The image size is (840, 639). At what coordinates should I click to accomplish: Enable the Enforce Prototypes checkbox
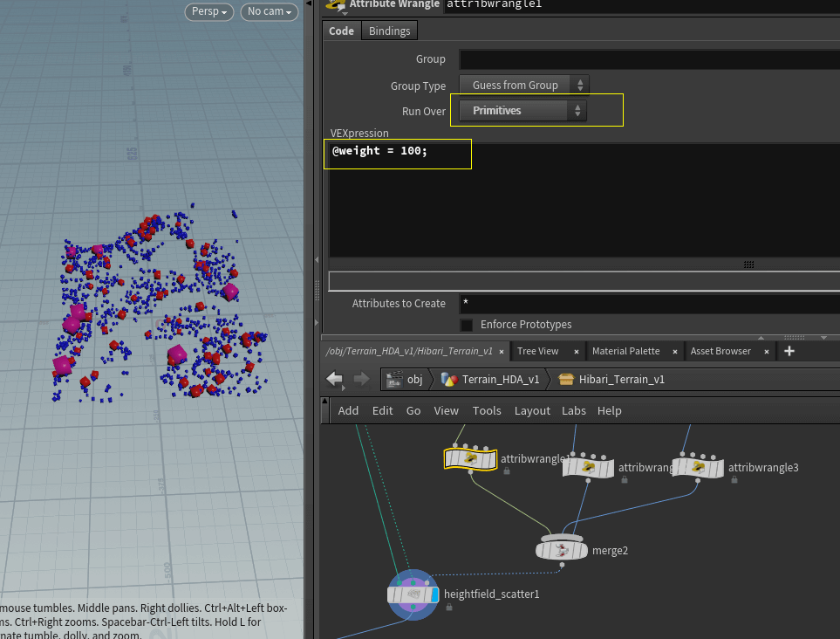(x=468, y=325)
